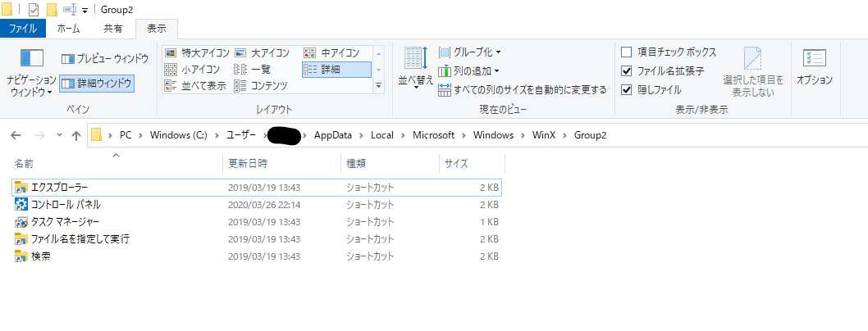Sort by the 種類 column header
Image resolution: width=868 pixels, height=331 pixels.
391,164
